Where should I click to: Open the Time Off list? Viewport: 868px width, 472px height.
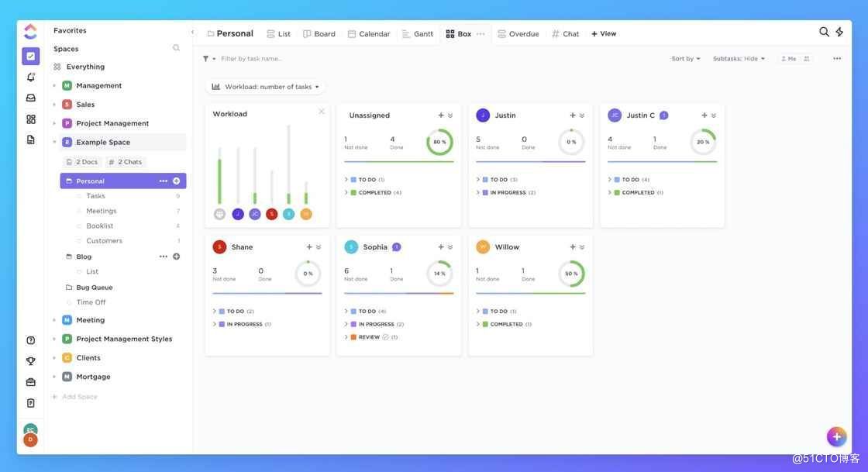[91, 302]
